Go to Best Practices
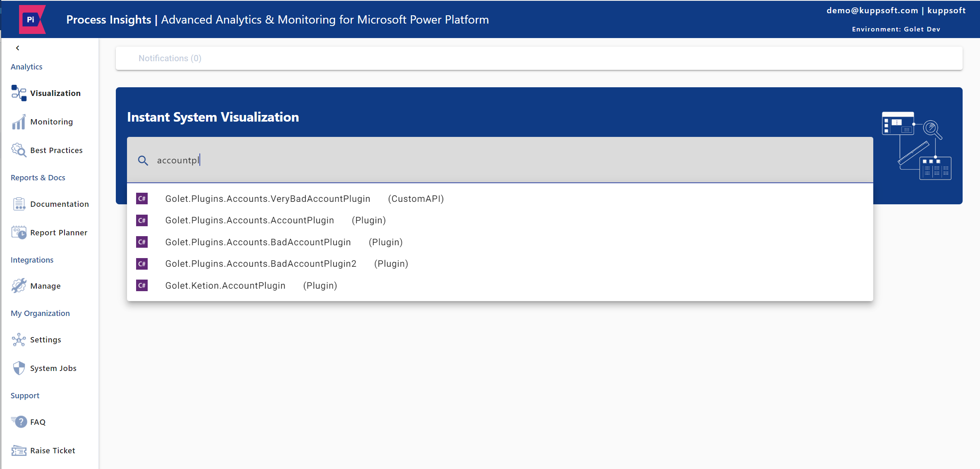This screenshot has width=980, height=469. point(56,150)
